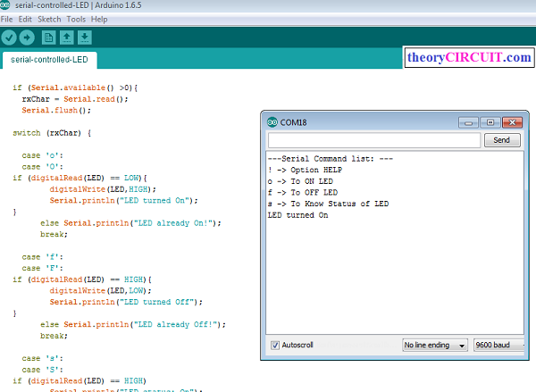The image size is (536, 392).
Task: Click the 'LED turned Off' println code line
Action: [126, 302]
